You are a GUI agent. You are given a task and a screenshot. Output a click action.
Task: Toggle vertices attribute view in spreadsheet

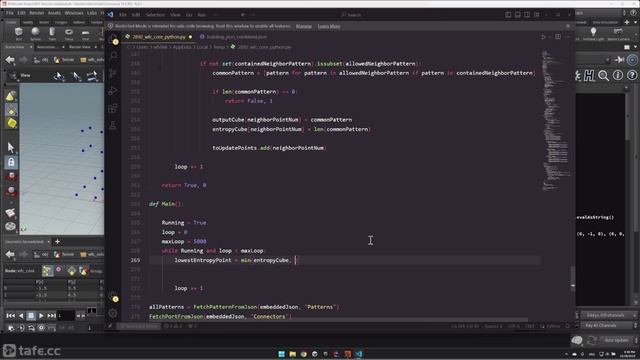59,270
